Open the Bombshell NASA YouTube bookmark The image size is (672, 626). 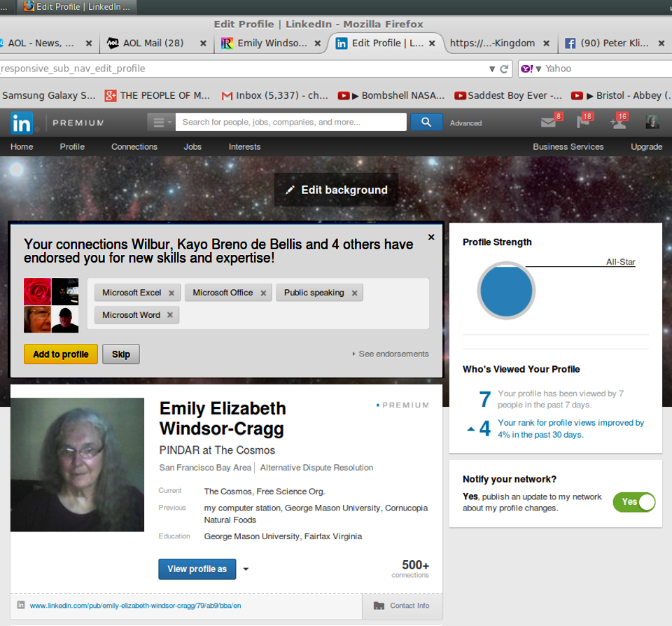point(391,96)
